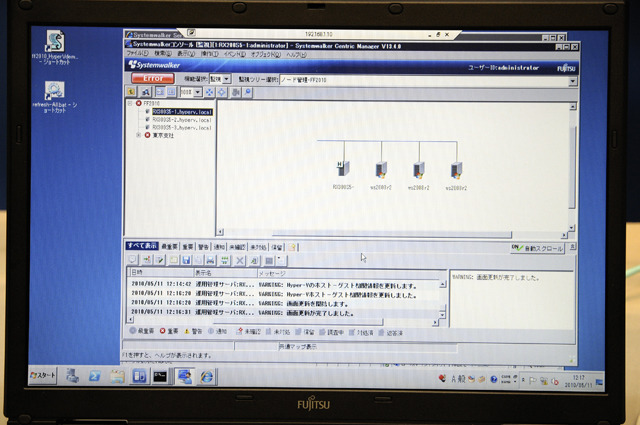Click map vertical scrollbar up arrow
The image size is (640, 425).
click(x=573, y=107)
